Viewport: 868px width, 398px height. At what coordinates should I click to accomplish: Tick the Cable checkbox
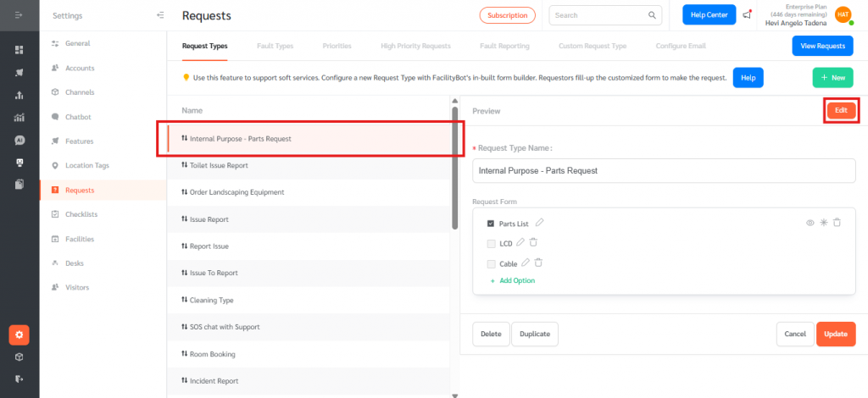(491, 264)
